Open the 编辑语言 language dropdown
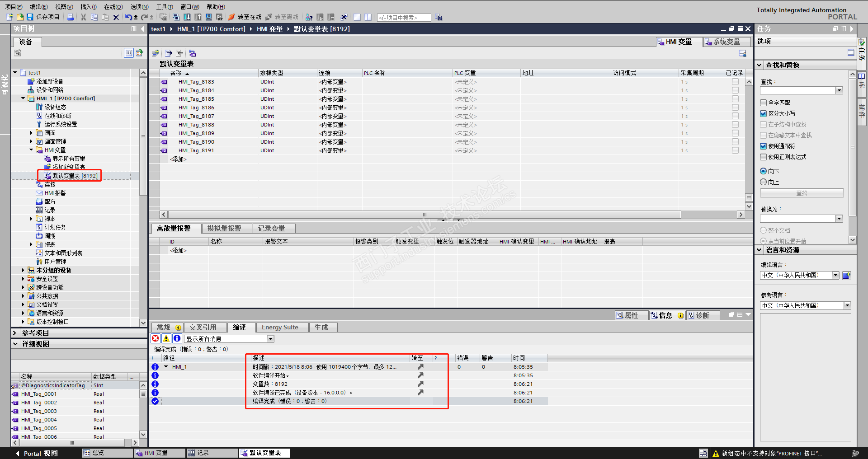 click(x=836, y=275)
